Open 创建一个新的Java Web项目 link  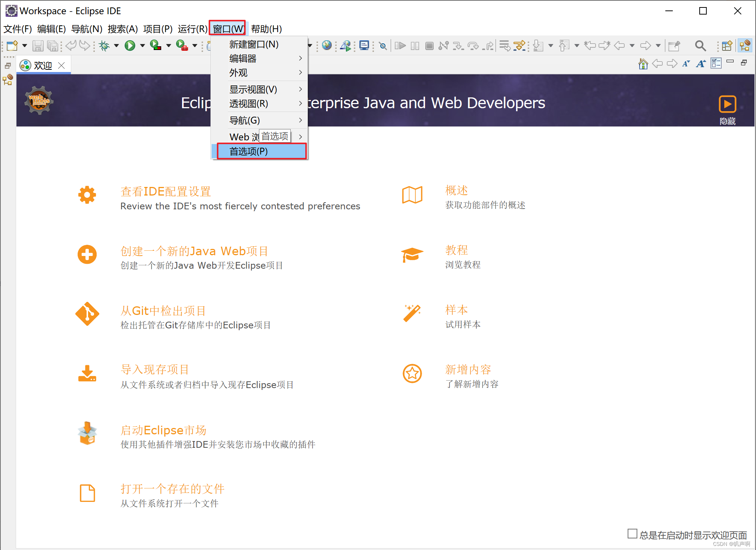[194, 251]
